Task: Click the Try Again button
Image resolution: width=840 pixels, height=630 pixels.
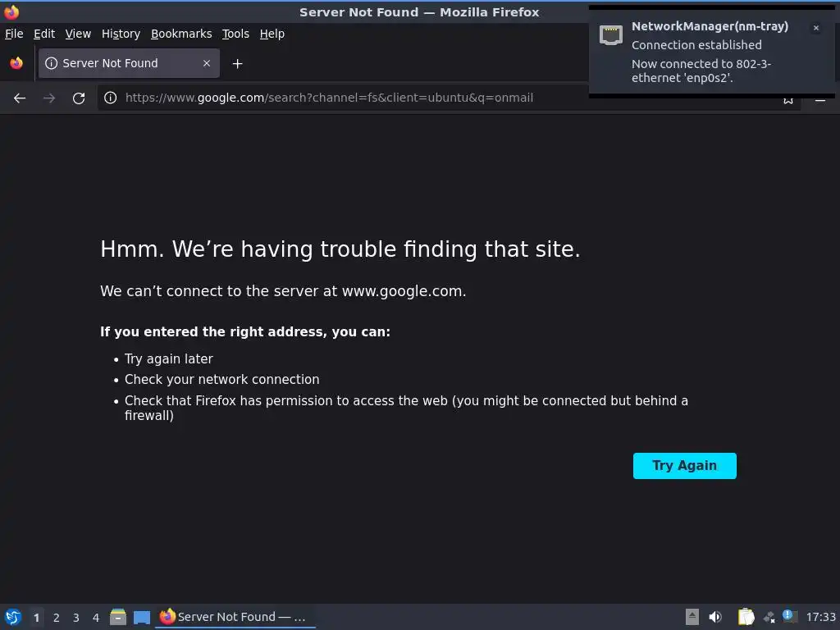Action: [x=685, y=466]
